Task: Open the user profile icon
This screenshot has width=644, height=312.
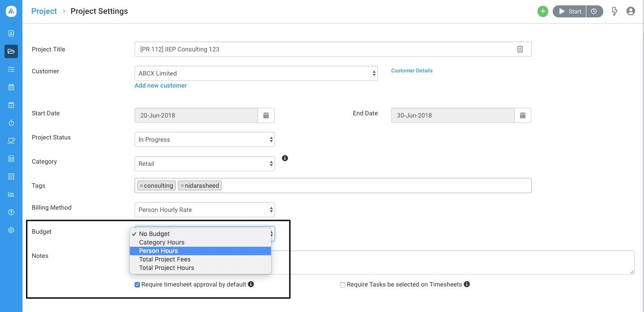Action: coord(631,12)
